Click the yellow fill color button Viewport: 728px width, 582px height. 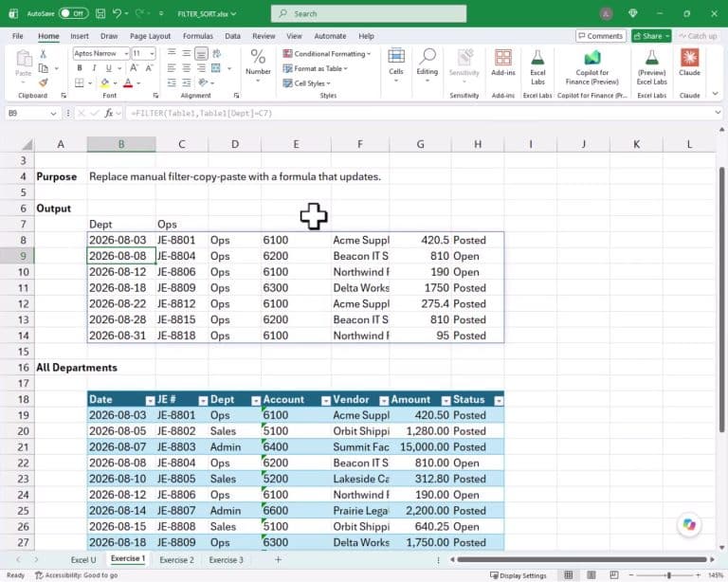tap(104, 83)
